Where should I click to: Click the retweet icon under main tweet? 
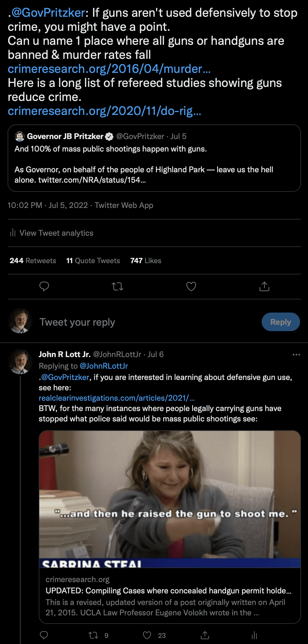pos(117,286)
